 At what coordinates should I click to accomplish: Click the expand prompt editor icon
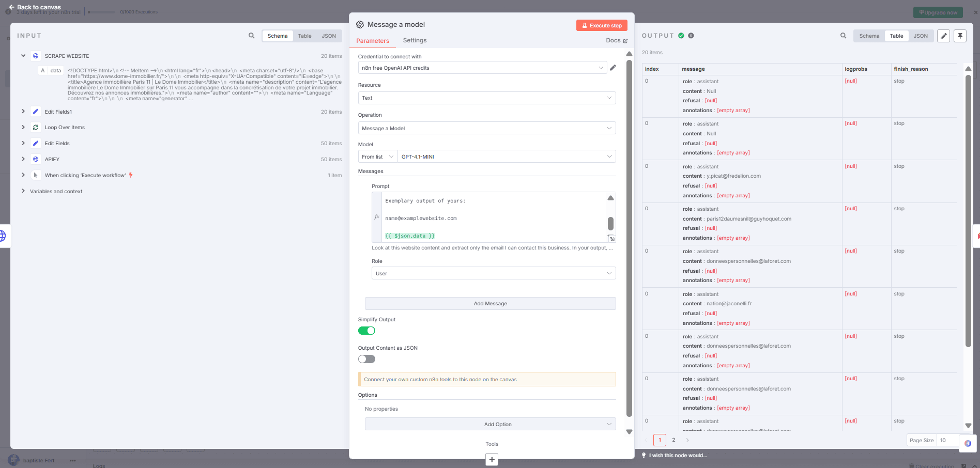[x=611, y=239]
